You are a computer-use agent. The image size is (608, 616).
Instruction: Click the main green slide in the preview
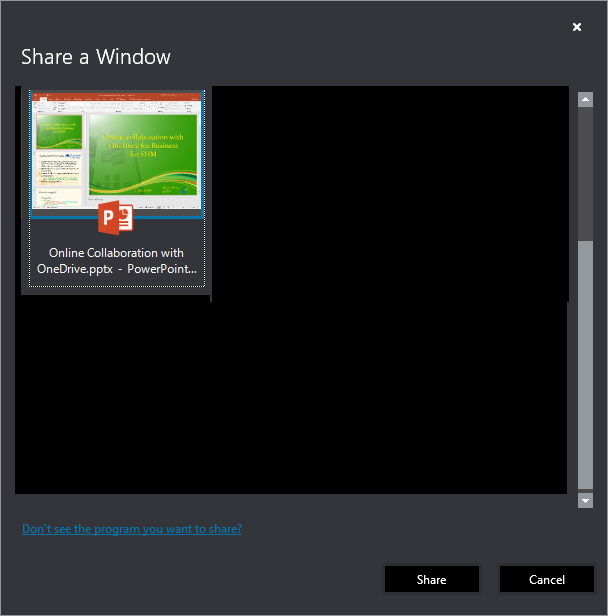144,152
